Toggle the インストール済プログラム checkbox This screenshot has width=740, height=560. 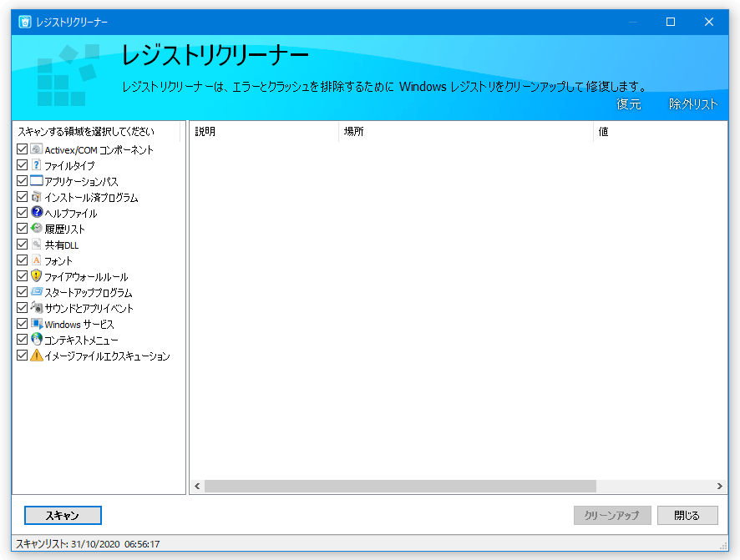22,197
